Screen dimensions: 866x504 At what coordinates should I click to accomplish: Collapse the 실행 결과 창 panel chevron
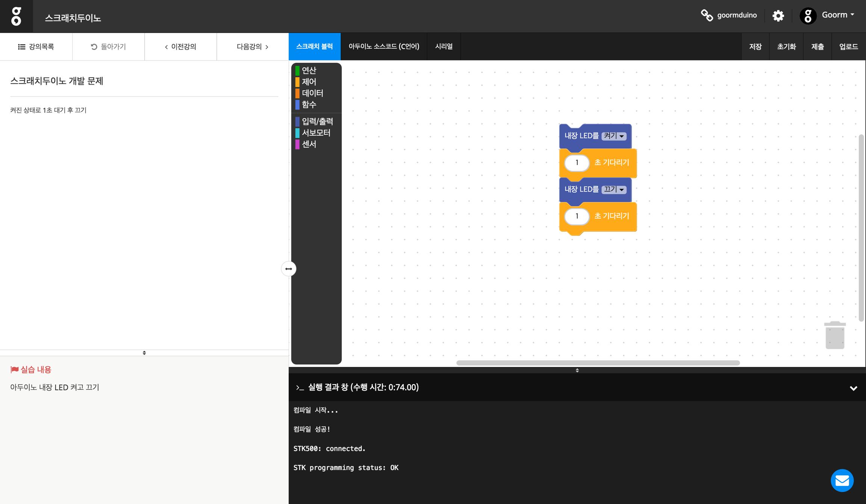coord(853,388)
